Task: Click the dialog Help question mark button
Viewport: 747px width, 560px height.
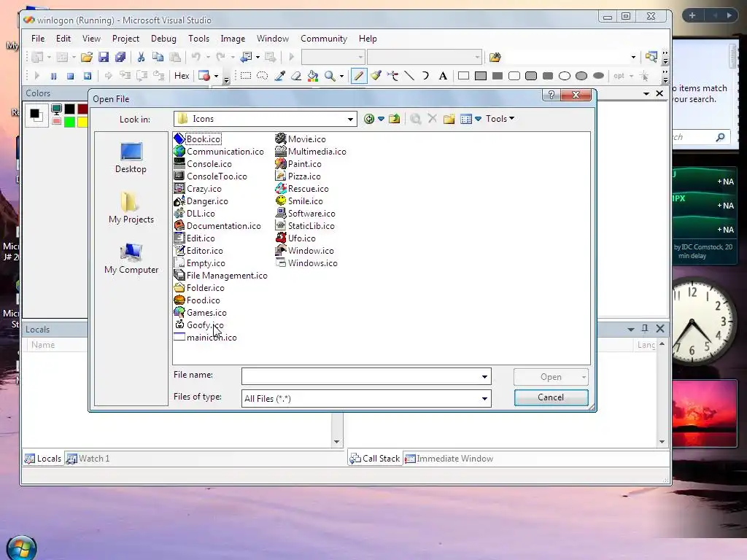Action: [551, 95]
